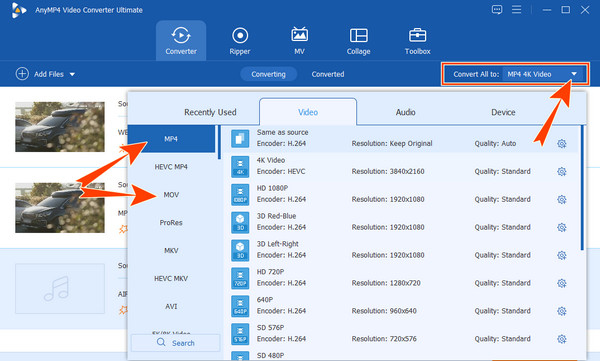600x361 pixels.
Task: Choose ProRes in the format list
Action: 171,223
